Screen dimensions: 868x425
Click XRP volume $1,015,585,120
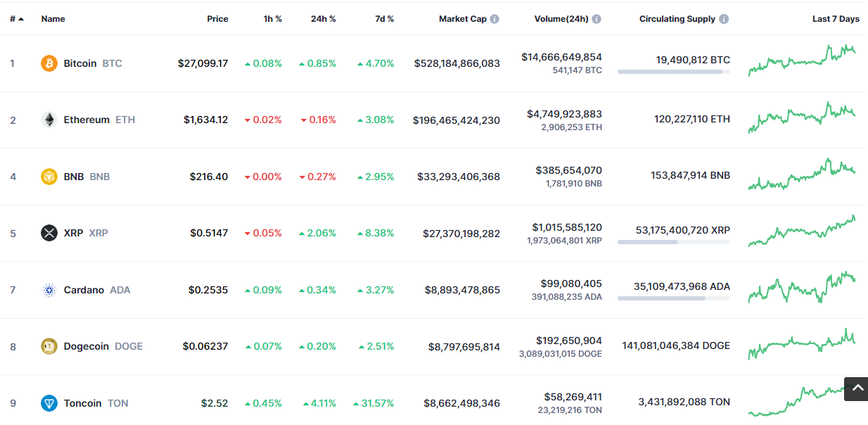pos(568,227)
